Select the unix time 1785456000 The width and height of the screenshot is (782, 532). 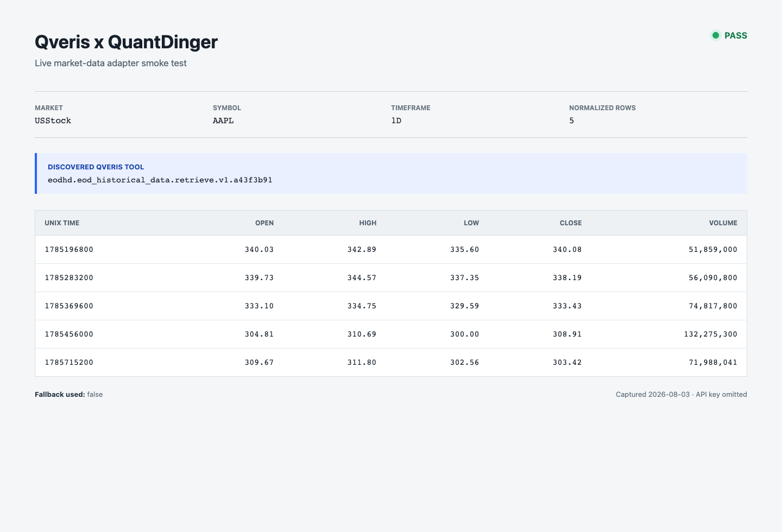[x=69, y=334]
